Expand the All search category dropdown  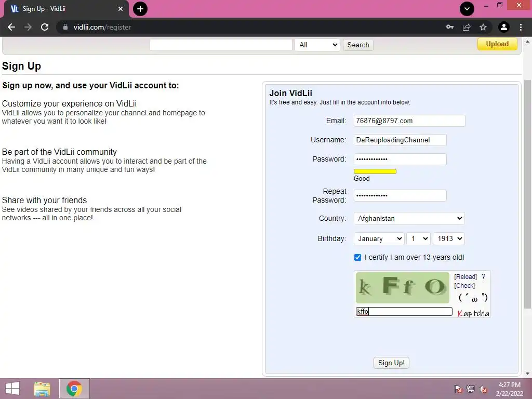click(317, 45)
